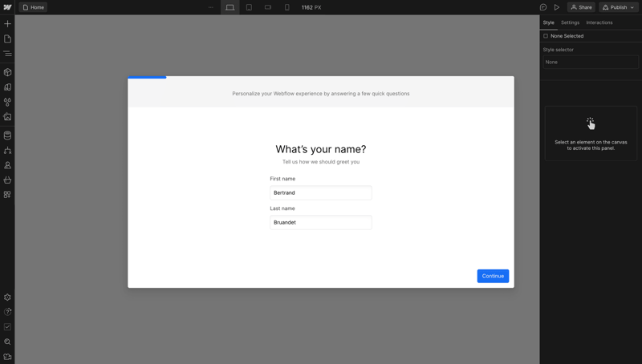Open the Variables panel icon
Viewport: 642px width, 364px height.
[x=7, y=87]
